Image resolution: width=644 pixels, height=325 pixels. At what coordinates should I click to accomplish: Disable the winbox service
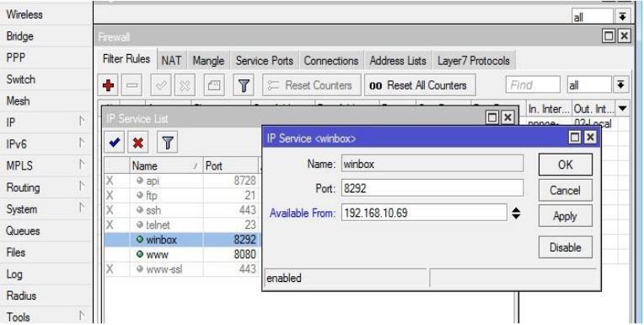click(566, 247)
